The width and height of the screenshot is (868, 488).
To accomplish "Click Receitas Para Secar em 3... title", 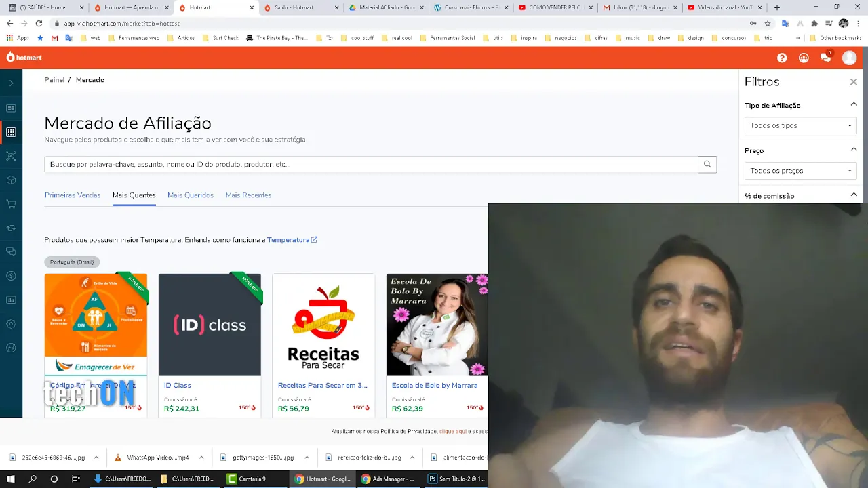I will pos(323,386).
